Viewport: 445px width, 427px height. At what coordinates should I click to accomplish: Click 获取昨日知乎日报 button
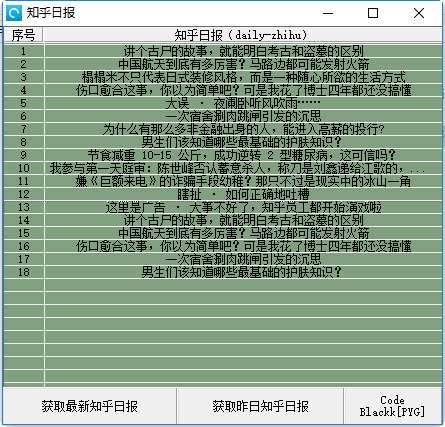pyautogui.click(x=260, y=406)
